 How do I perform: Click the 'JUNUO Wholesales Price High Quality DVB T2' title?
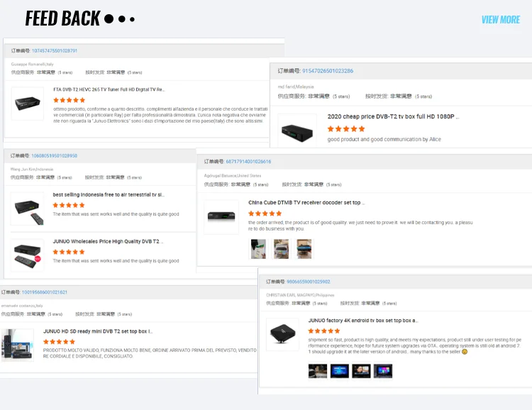click(108, 241)
